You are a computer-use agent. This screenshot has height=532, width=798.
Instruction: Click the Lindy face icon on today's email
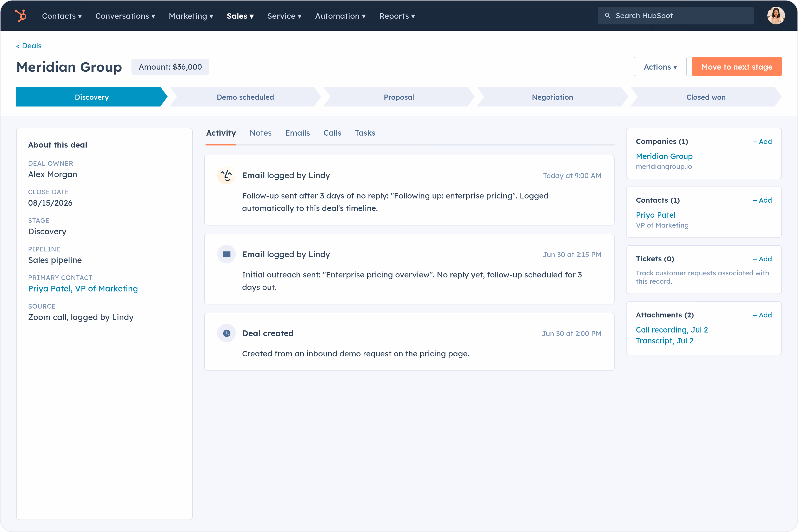[x=226, y=175]
